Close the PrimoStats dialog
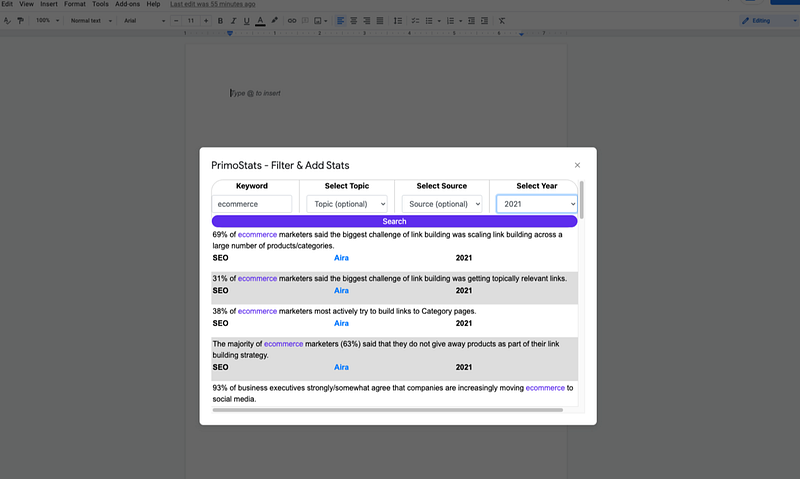 pyautogui.click(x=577, y=165)
